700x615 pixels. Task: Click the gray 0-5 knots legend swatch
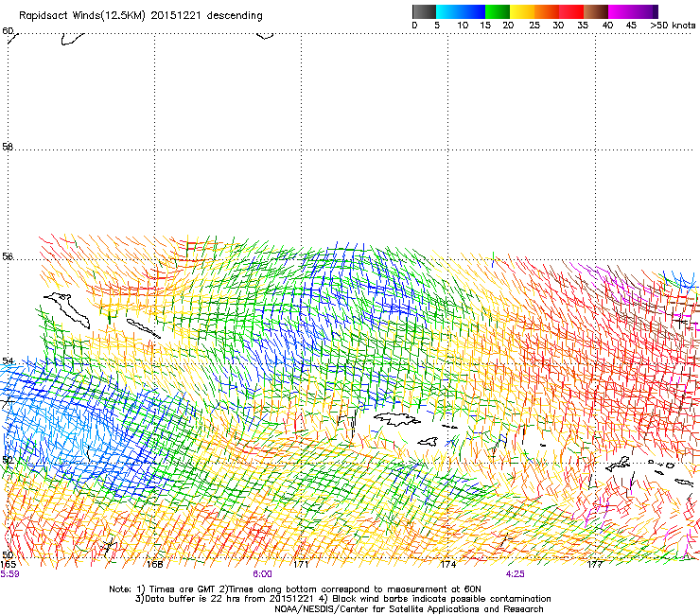(x=424, y=11)
